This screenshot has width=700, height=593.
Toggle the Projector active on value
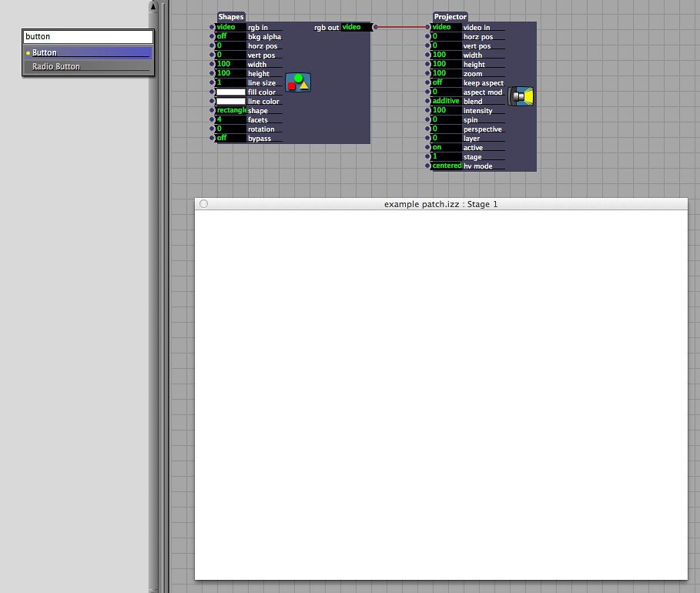[446, 148]
